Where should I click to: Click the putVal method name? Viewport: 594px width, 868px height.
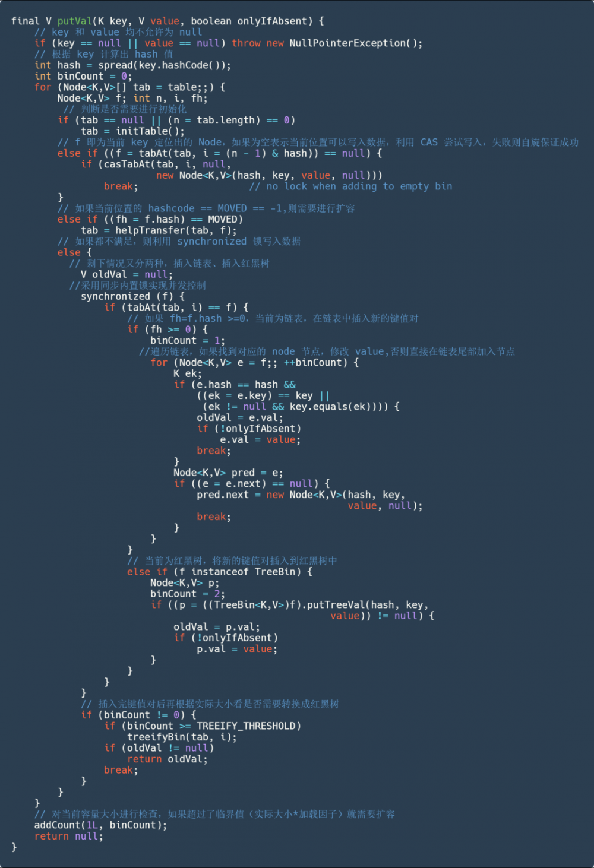coord(75,21)
